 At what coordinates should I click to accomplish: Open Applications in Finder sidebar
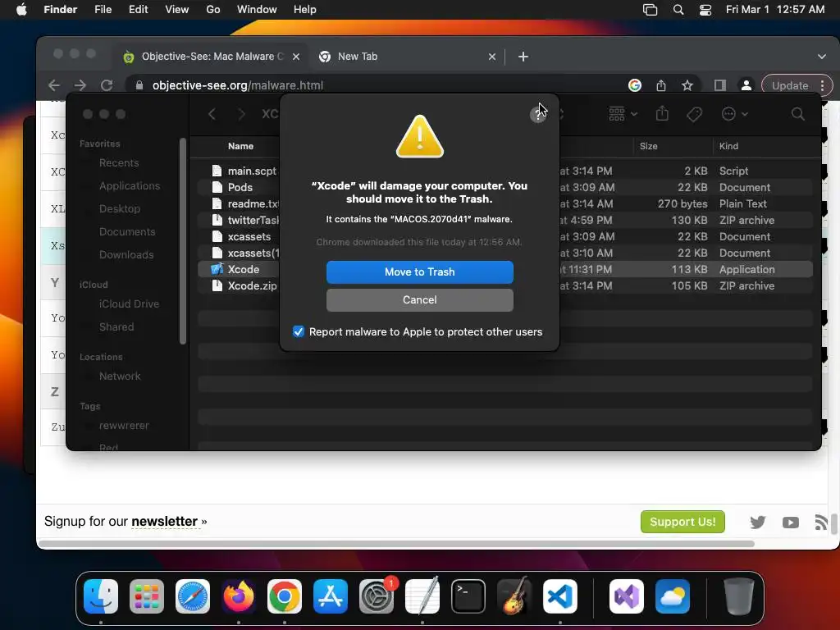tap(130, 186)
